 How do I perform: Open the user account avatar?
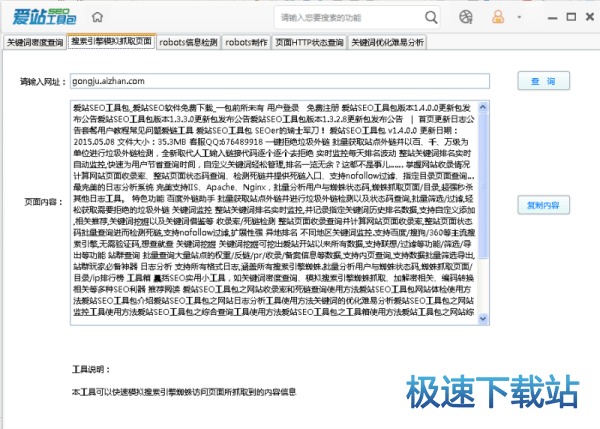498,17
